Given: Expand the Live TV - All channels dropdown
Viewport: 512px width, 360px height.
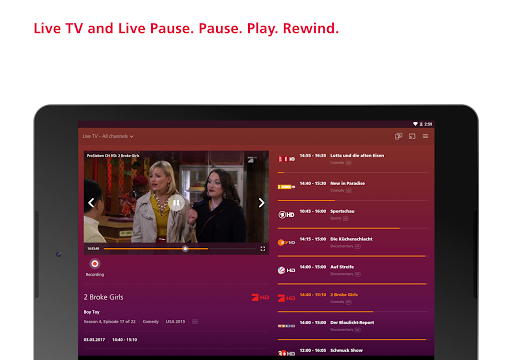Looking at the screenshot, I should point(108,136).
